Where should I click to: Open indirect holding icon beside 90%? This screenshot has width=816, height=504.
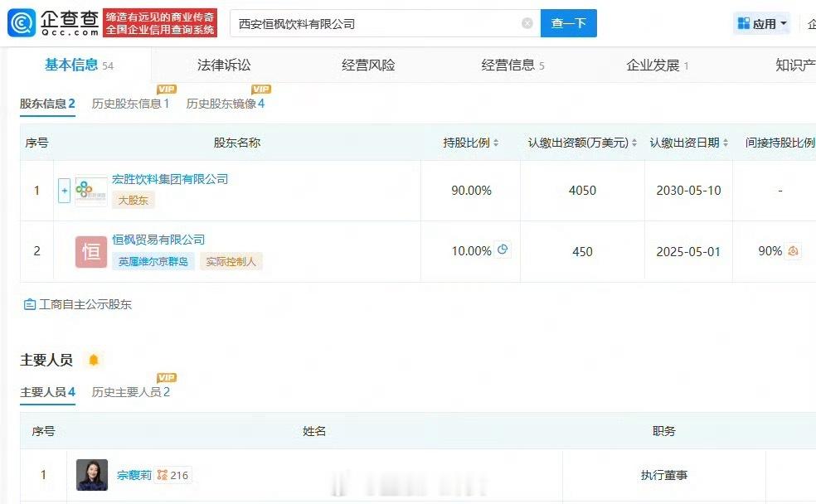coord(793,250)
